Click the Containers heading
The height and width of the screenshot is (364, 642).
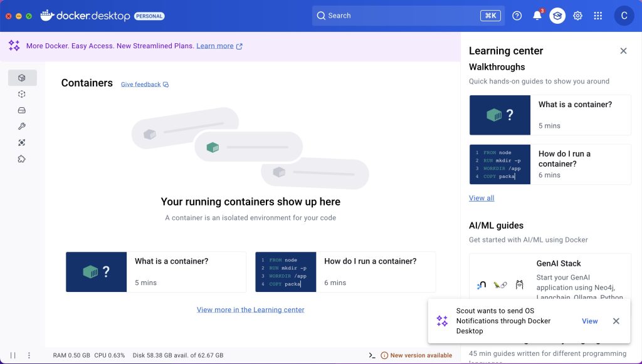87,83
